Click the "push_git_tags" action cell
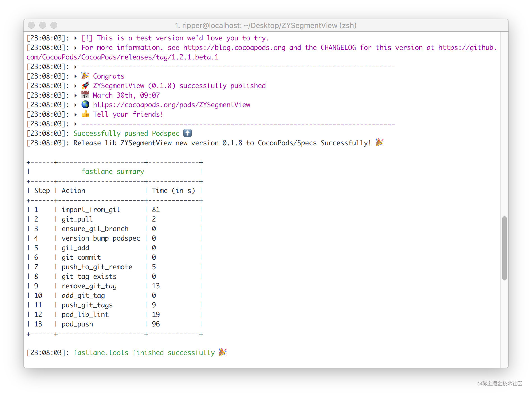532x396 pixels. point(87,305)
